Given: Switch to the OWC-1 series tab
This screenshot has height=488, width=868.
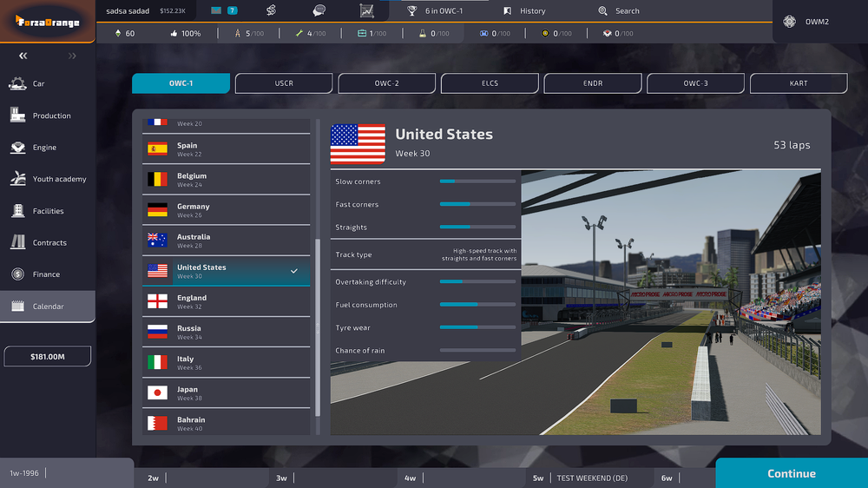Looking at the screenshot, I should (x=181, y=83).
